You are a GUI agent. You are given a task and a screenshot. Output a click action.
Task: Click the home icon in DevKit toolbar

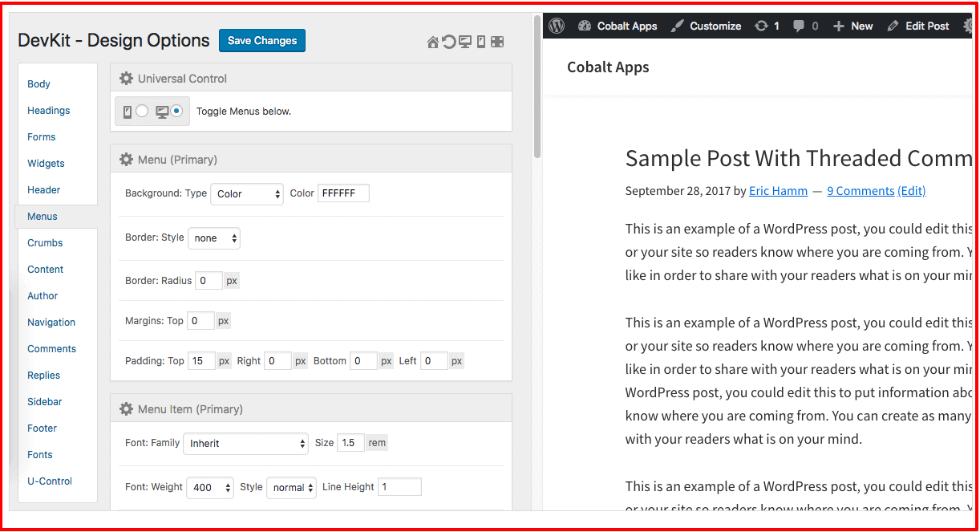[x=433, y=43]
